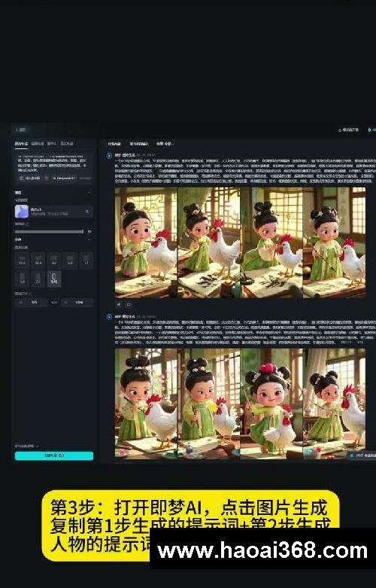This screenshot has height=588, width=376.
Task: Click the image height input field
Action: click(x=77, y=302)
